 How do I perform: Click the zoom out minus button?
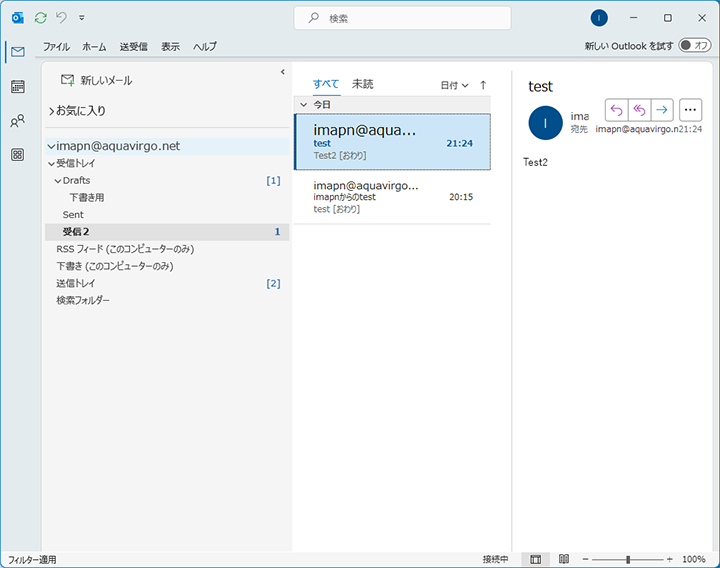(x=585, y=559)
